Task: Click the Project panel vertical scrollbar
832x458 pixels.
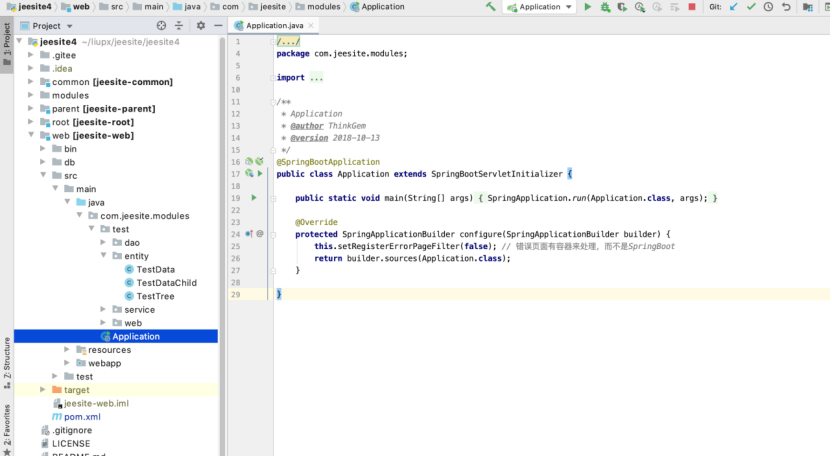Action: 222,244
